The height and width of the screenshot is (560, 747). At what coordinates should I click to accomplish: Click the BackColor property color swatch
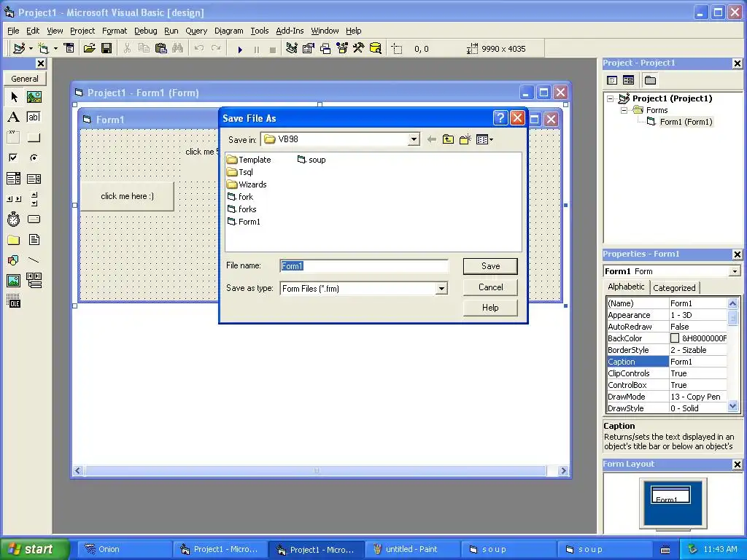[675, 338]
